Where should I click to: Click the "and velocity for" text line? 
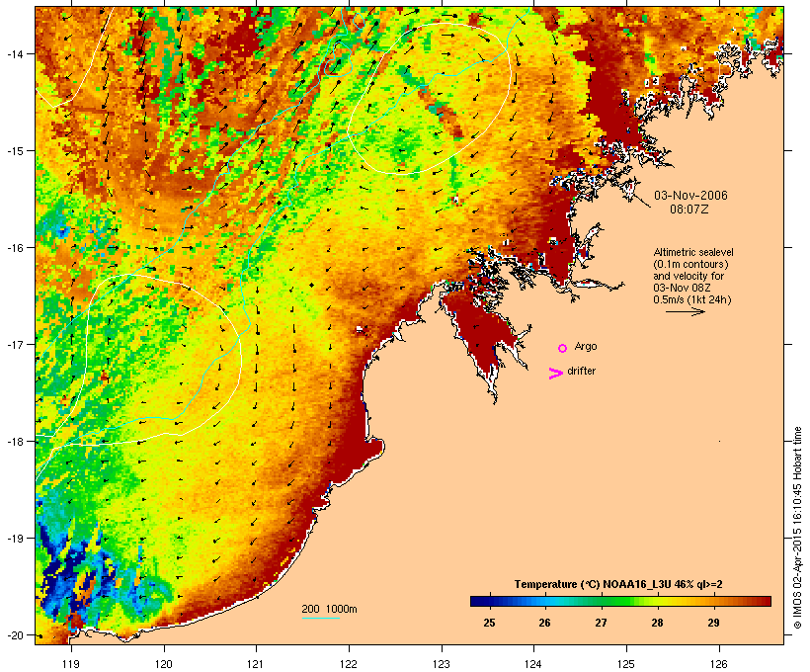[x=688, y=276]
